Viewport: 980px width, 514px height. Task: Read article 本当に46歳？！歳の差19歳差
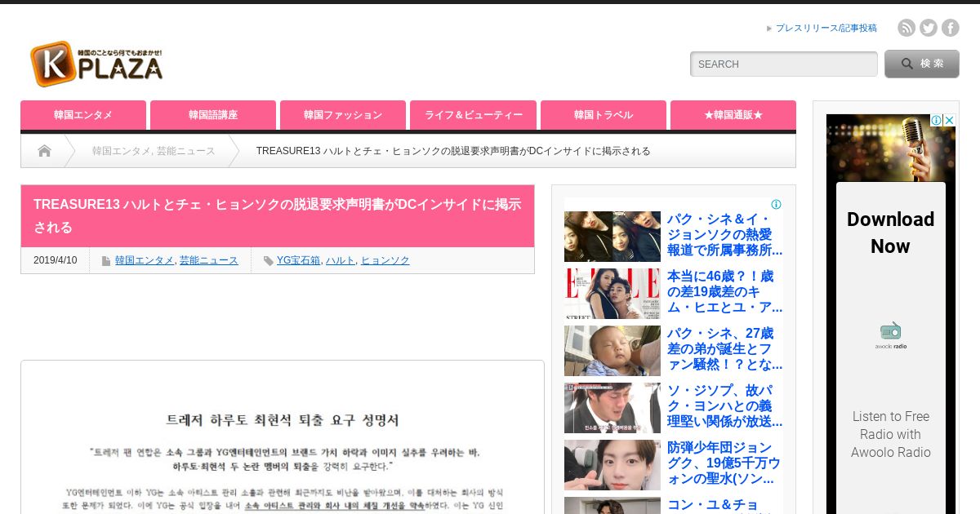(724, 291)
